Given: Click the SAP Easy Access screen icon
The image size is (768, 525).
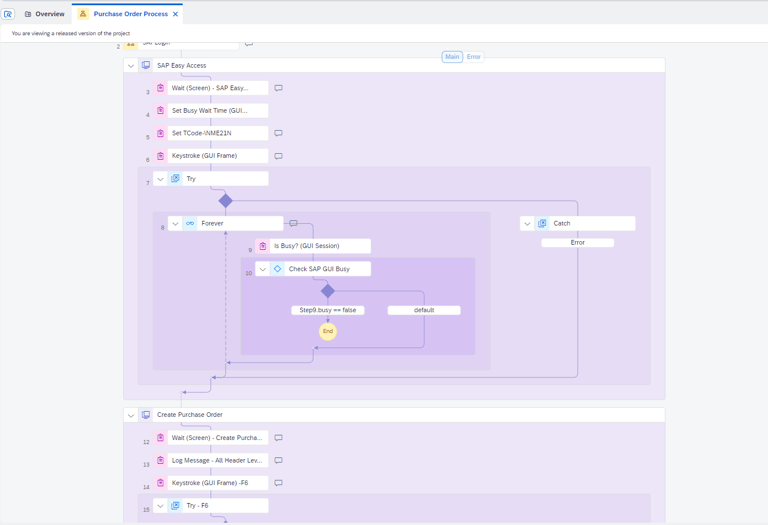Looking at the screenshot, I should point(146,65).
